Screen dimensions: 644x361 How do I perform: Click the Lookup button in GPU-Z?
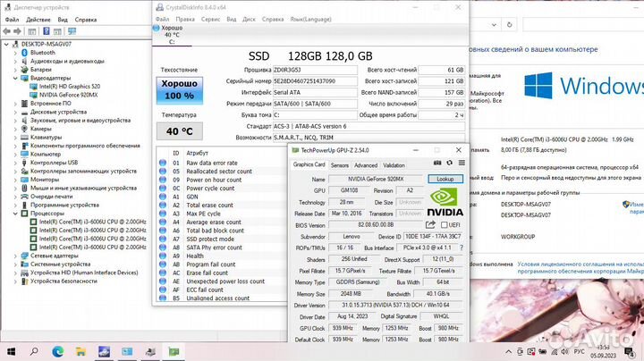[x=445, y=179]
